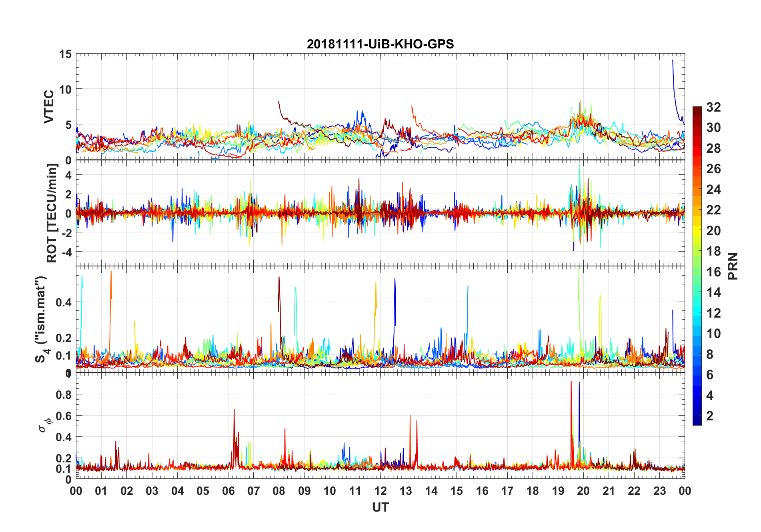Click the "15" tick on VTEC axis
Viewport: 761px width, 532px height.
coord(65,54)
